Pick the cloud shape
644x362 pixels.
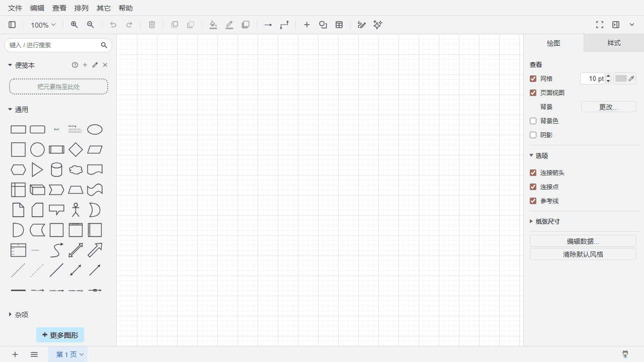click(75, 170)
